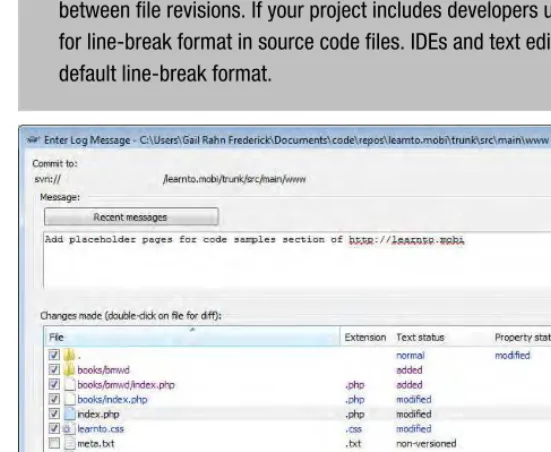Check the meta.txt non-versioned checkbox
Image resolution: width=551 pixels, height=452 pixels.
pos(54,444)
